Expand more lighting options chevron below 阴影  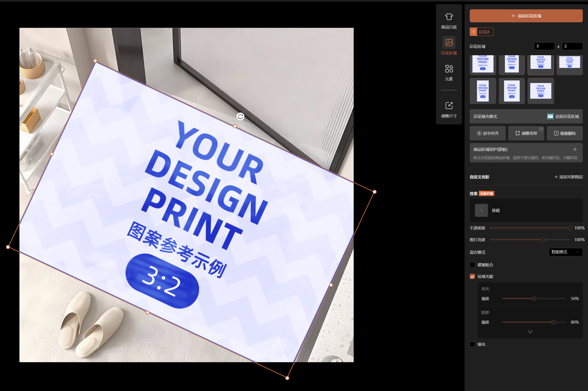click(530, 332)
